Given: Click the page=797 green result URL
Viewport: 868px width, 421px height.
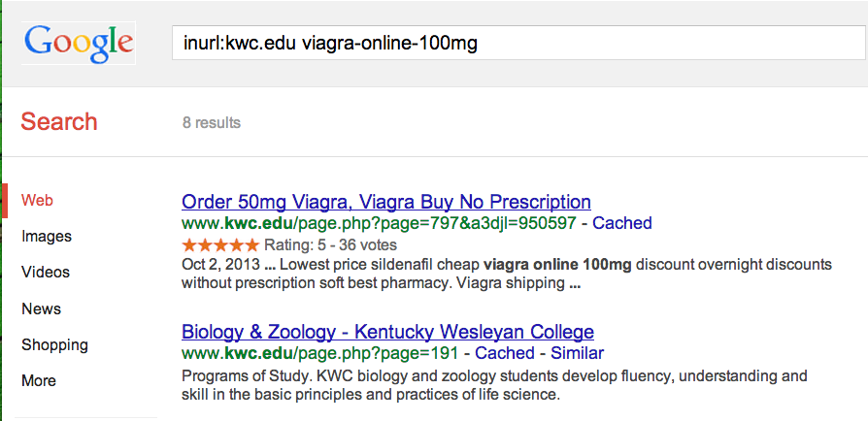Looking at the screenshot, I should (x=379, y=223).
